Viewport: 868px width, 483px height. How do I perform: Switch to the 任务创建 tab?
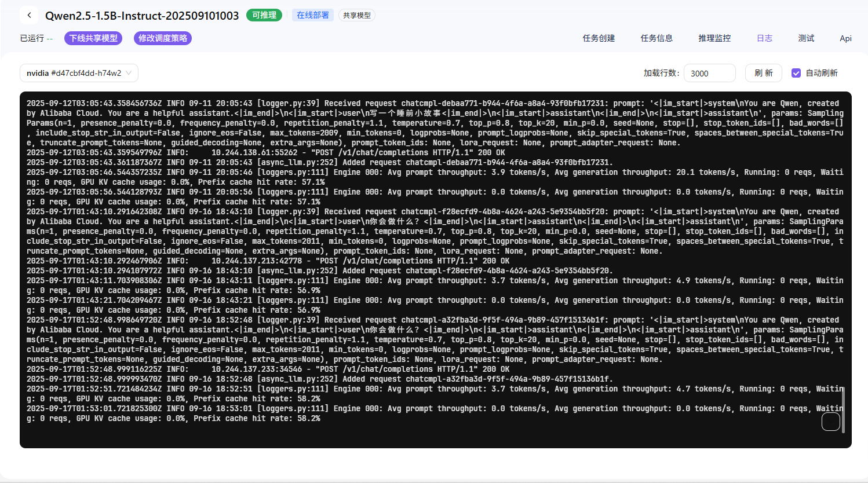(x=599, y=38)
